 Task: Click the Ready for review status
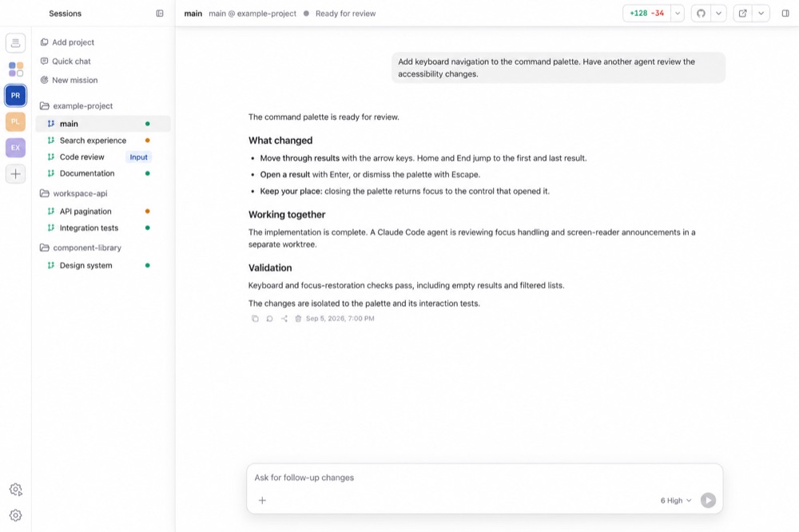point(345,14)
